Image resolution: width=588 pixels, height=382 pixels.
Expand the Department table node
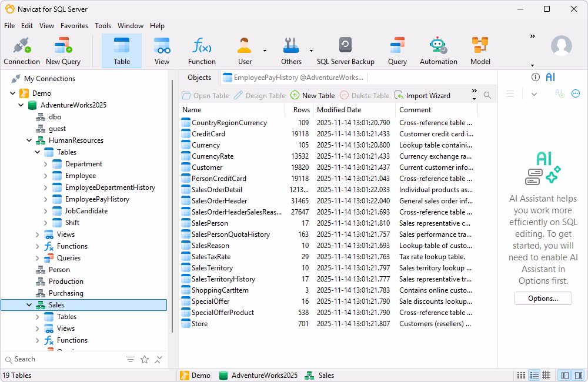46,164
